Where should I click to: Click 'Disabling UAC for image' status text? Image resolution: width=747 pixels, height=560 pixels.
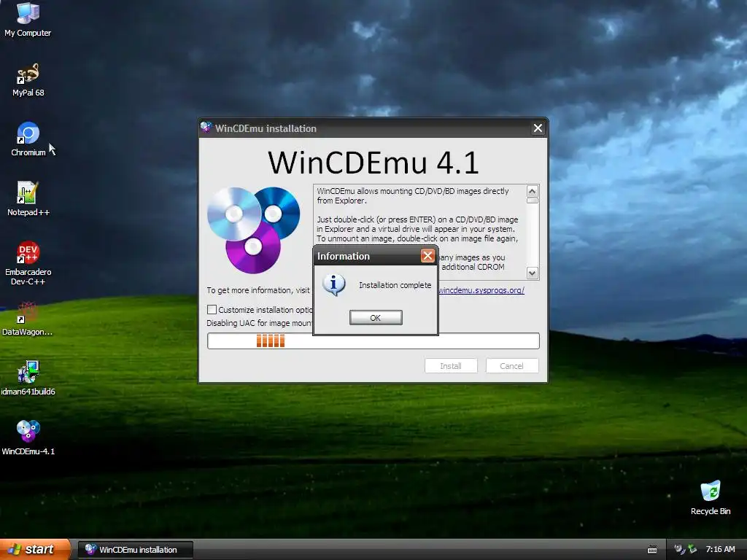[260, 323]
